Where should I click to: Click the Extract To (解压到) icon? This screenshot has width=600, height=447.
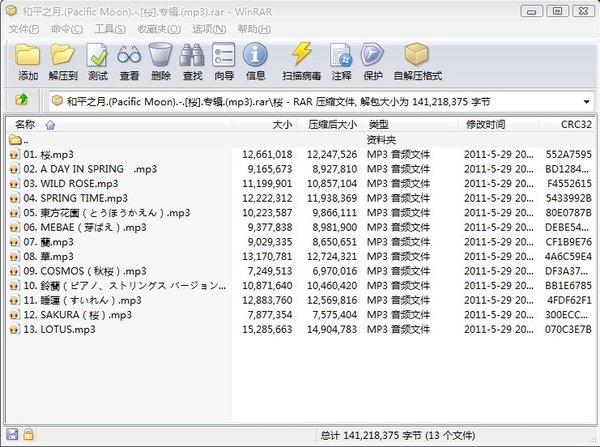click(x=63, y=59)
